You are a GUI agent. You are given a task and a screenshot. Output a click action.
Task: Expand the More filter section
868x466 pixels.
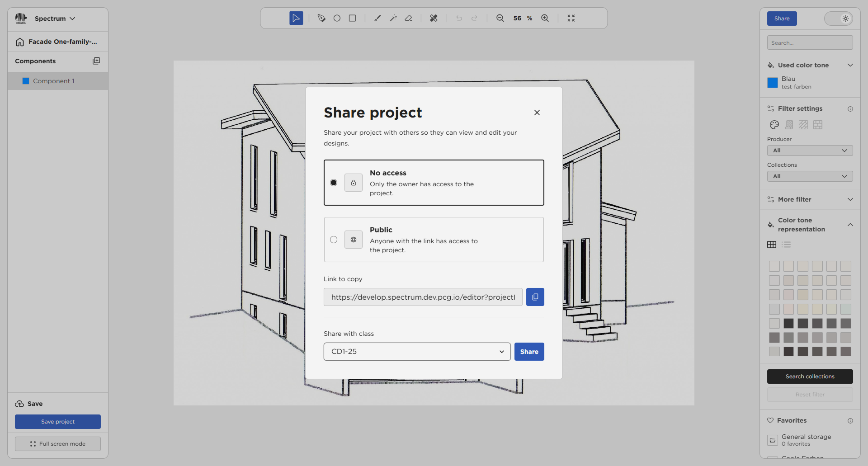click(x=810, y=199)
